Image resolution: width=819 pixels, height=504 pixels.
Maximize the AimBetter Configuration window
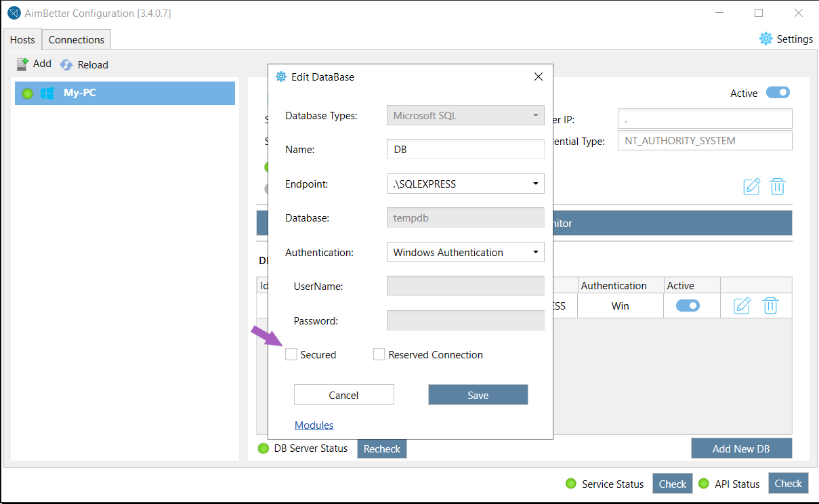(x=759, y=14)
